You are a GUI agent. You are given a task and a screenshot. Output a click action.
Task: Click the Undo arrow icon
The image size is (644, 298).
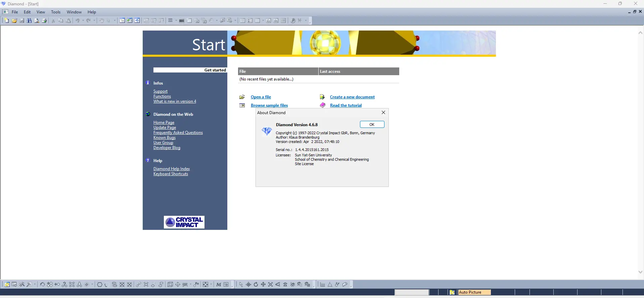coord(78,20)
